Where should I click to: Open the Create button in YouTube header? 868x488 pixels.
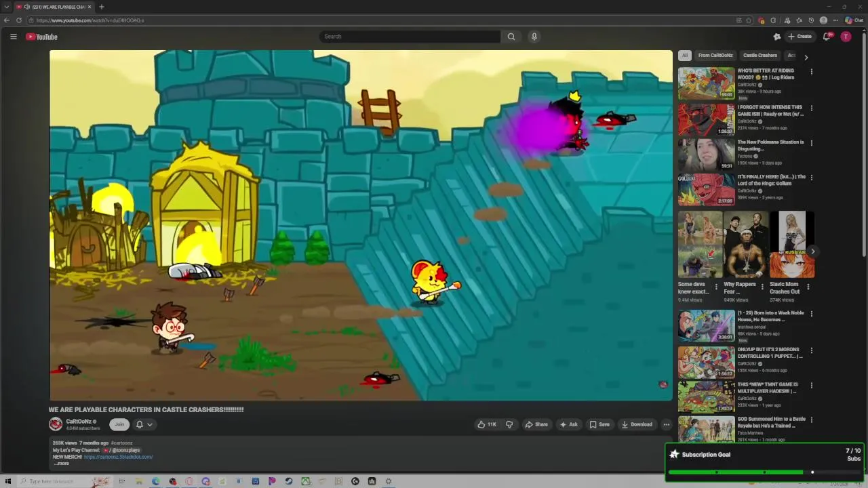click(800, 37)
